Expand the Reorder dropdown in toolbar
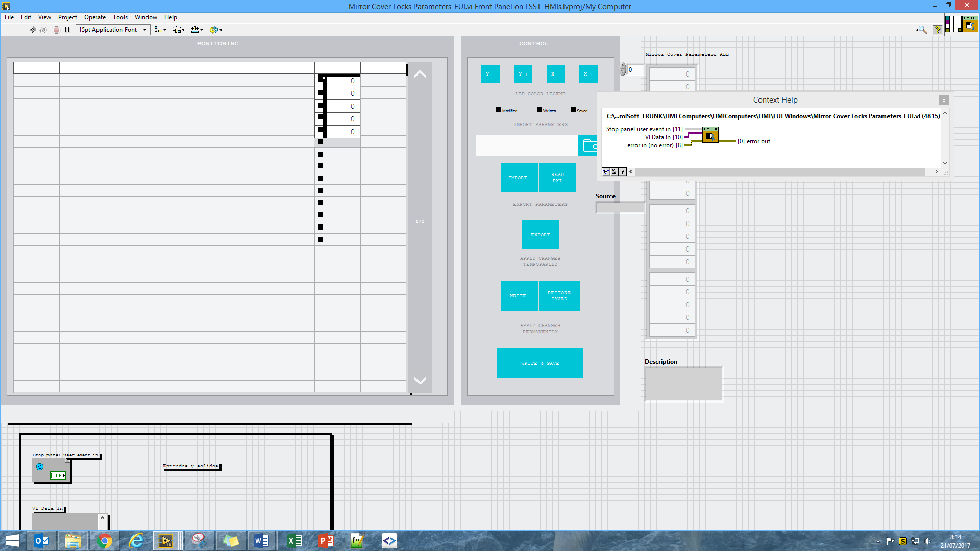The image size is (980, 551). pos(216,30)
